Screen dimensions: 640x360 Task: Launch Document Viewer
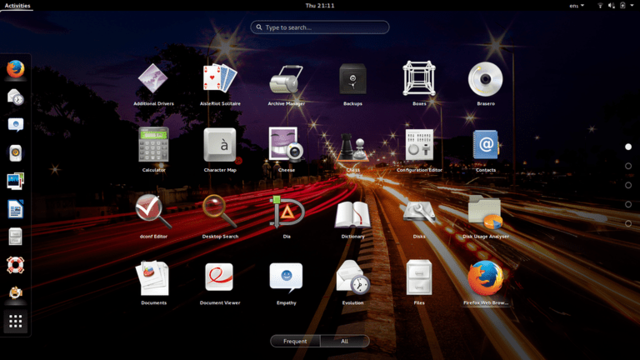[x=220, y=278]
